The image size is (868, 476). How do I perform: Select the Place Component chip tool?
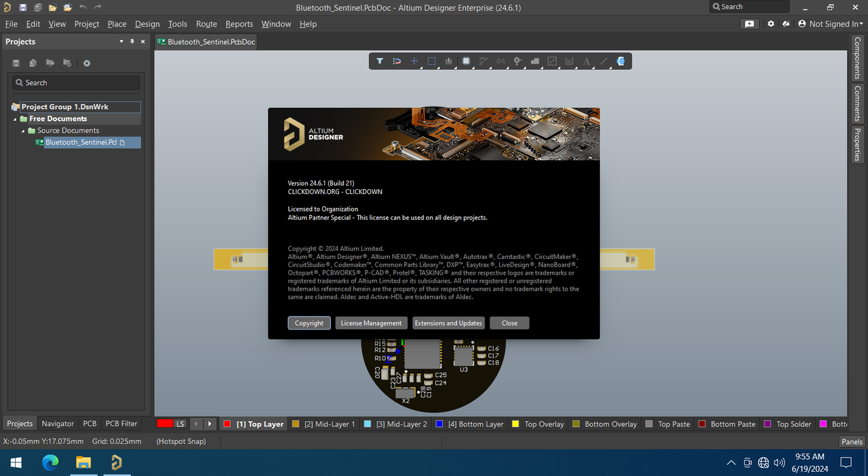point(466,61)
